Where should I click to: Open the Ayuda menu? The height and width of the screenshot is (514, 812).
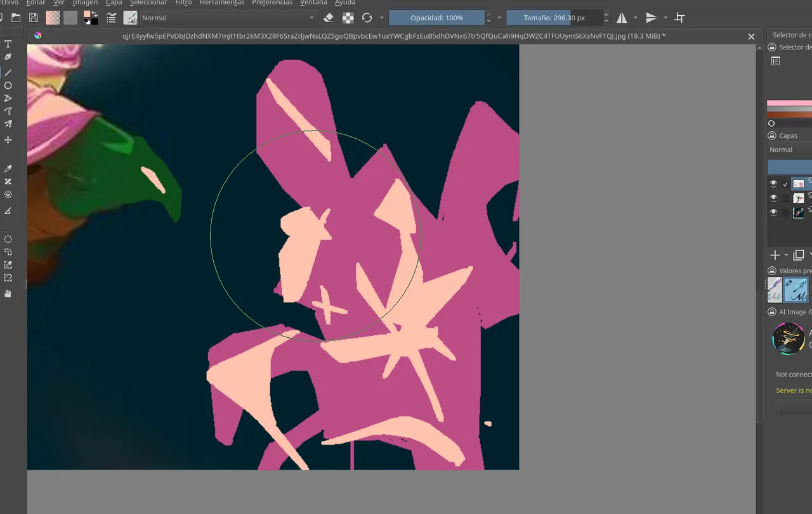tap(345, 3)
